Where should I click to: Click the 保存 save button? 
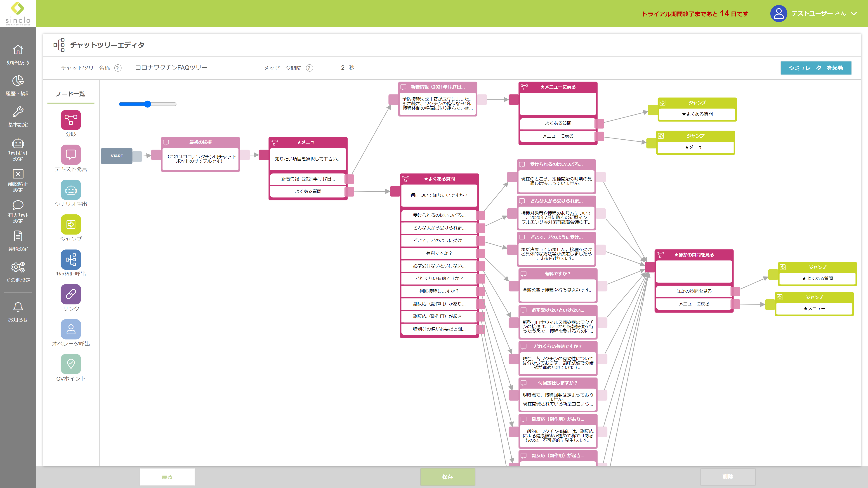pyautogui.click(x=448, y=477)
